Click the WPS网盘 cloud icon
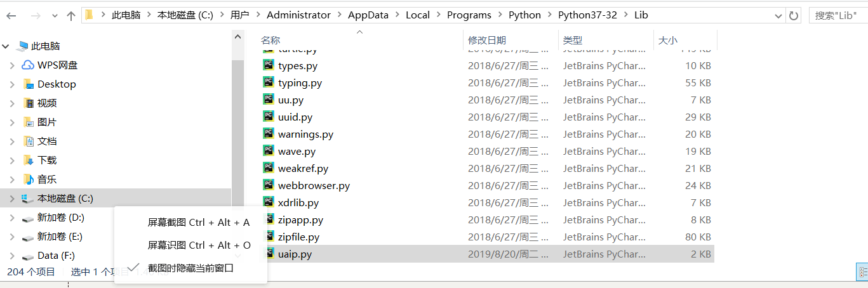 [x=28, y=65]
